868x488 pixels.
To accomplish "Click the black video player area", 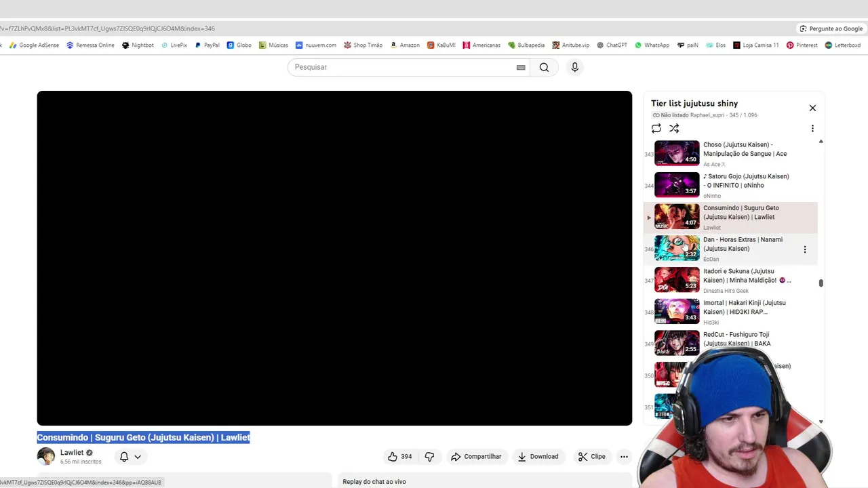I will point(334,258).
